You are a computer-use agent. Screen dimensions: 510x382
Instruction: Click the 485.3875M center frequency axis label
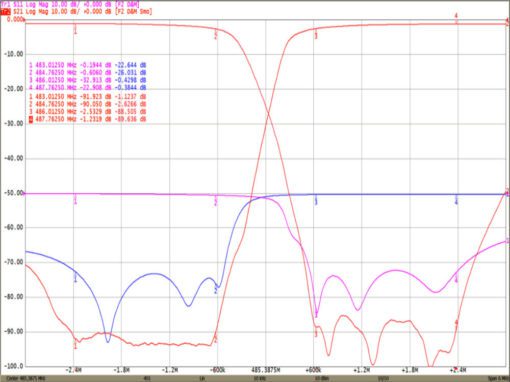(266, 370)
